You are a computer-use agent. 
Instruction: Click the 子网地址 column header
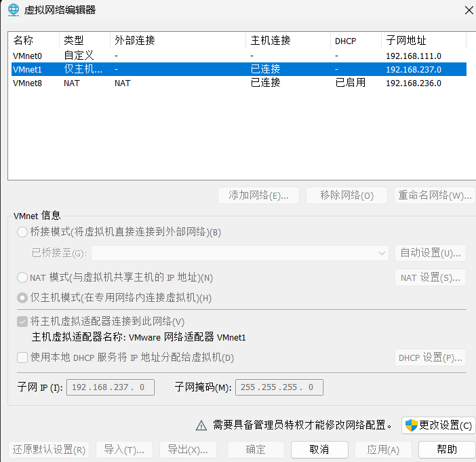tap(424, 41)
